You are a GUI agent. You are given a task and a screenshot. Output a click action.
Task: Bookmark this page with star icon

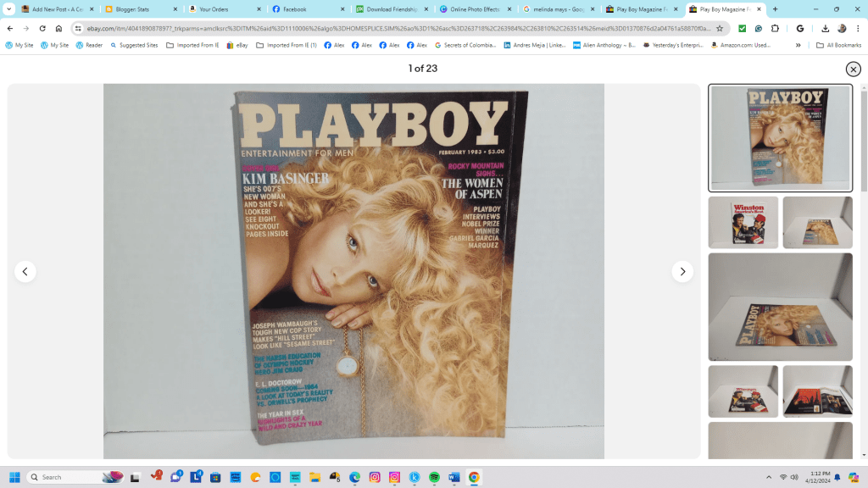pos(720,28)
